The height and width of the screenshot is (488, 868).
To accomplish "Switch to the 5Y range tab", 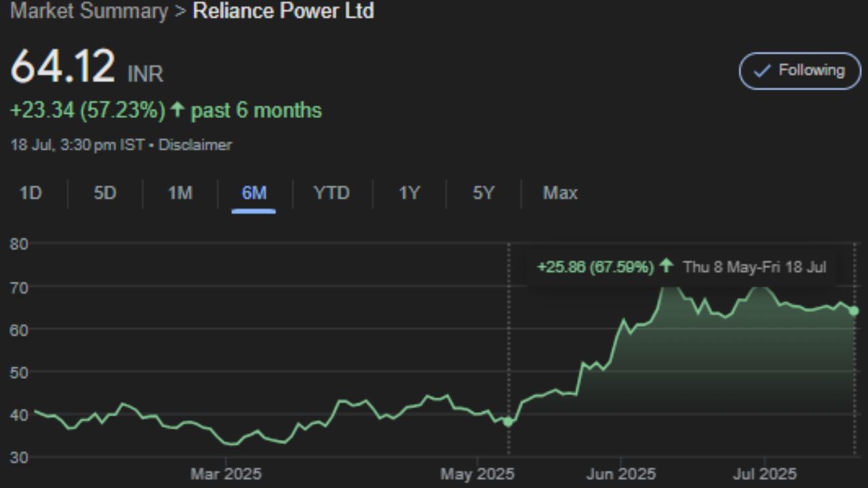I will (484, 193).
